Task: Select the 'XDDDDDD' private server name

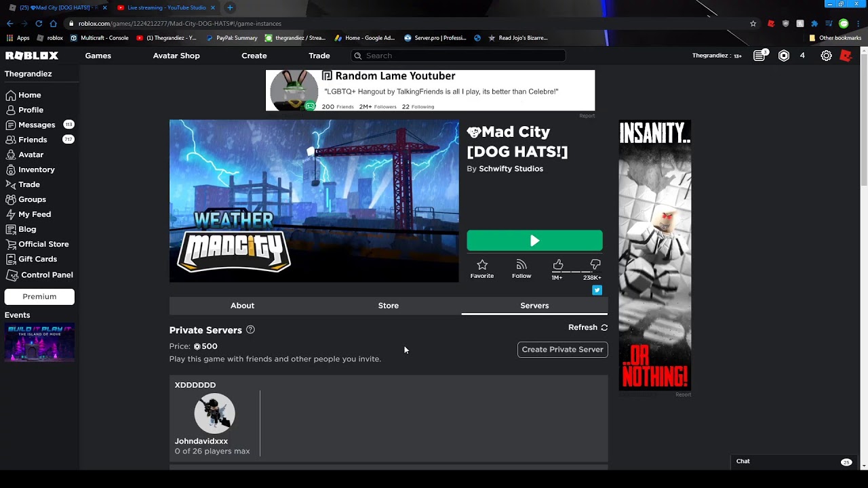Action: (195, 385)
